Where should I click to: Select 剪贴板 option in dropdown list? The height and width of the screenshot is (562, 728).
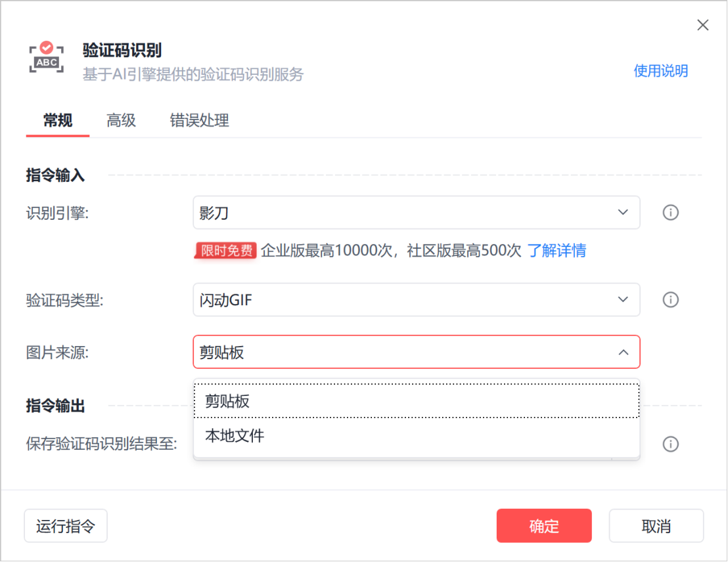pyautogui.click(x=416, y=401)
